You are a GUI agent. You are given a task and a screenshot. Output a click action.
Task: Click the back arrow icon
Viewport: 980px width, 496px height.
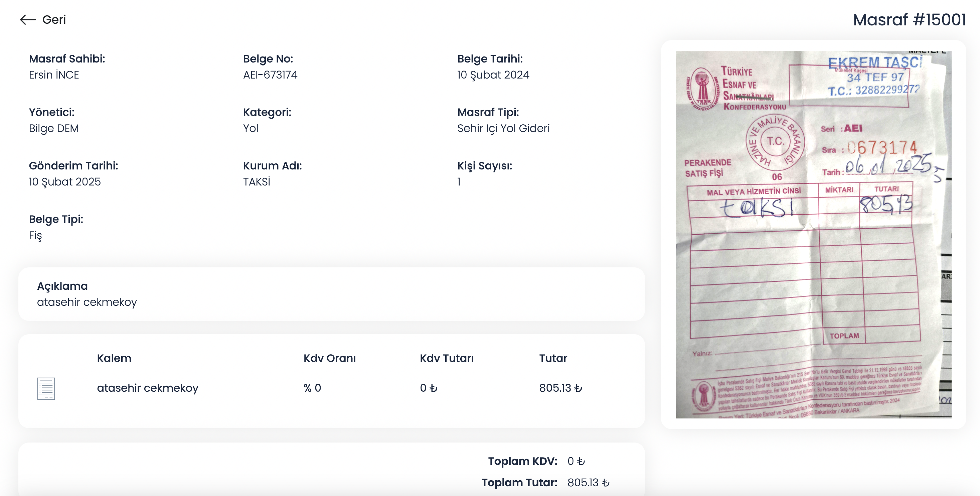(x=27, y=19)
